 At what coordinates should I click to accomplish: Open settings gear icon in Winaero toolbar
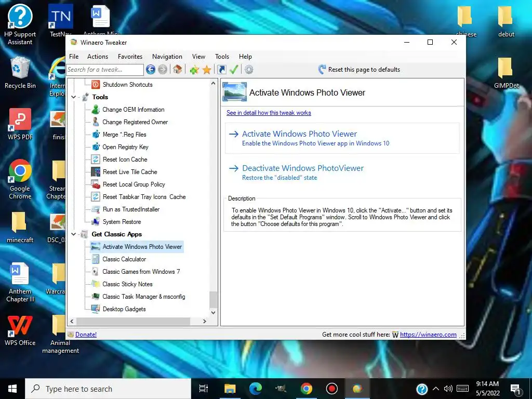(249, 70)
